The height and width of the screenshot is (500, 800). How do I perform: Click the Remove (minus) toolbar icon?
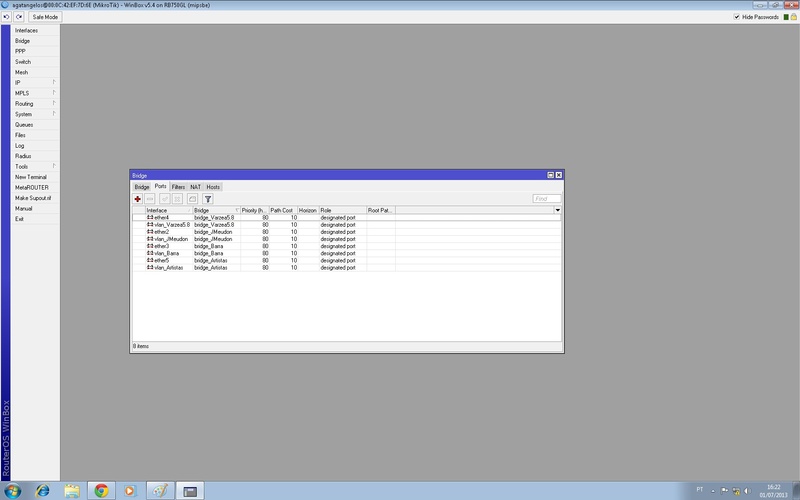(x=150, y=199)
